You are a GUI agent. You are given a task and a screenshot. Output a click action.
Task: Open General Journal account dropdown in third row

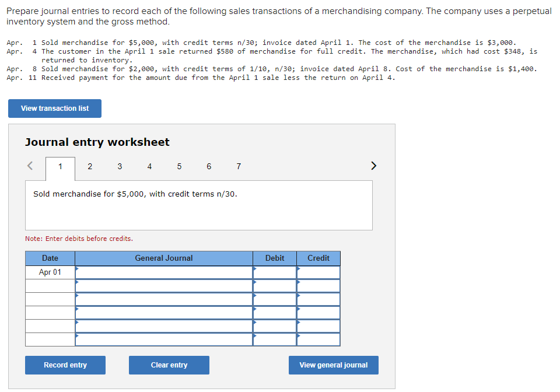coord(164,299)
